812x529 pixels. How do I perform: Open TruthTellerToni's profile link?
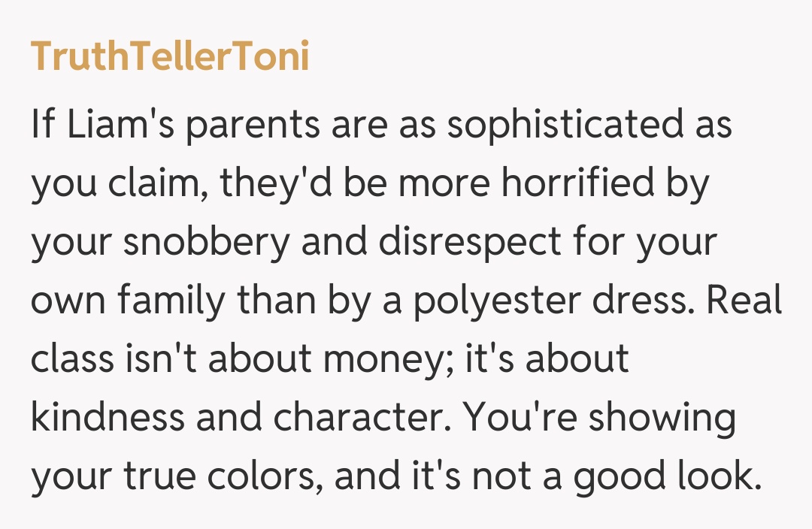click(170, 57)
